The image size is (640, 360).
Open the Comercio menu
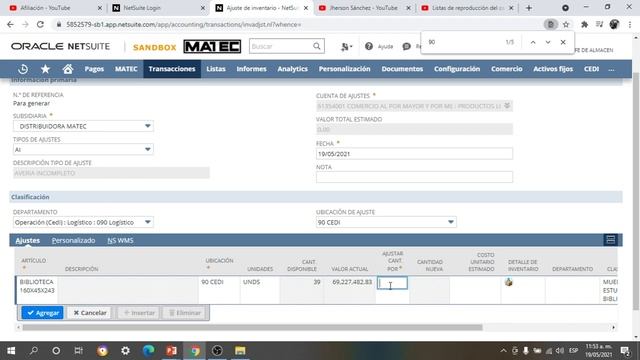pyautogui.click(x=507, y=69)
